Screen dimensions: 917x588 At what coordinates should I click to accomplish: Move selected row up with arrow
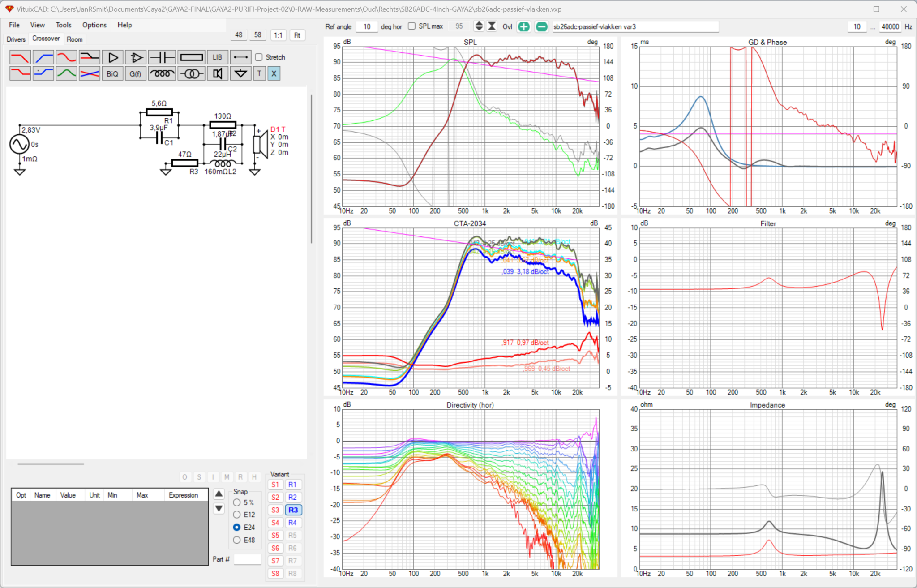(219, 494)
